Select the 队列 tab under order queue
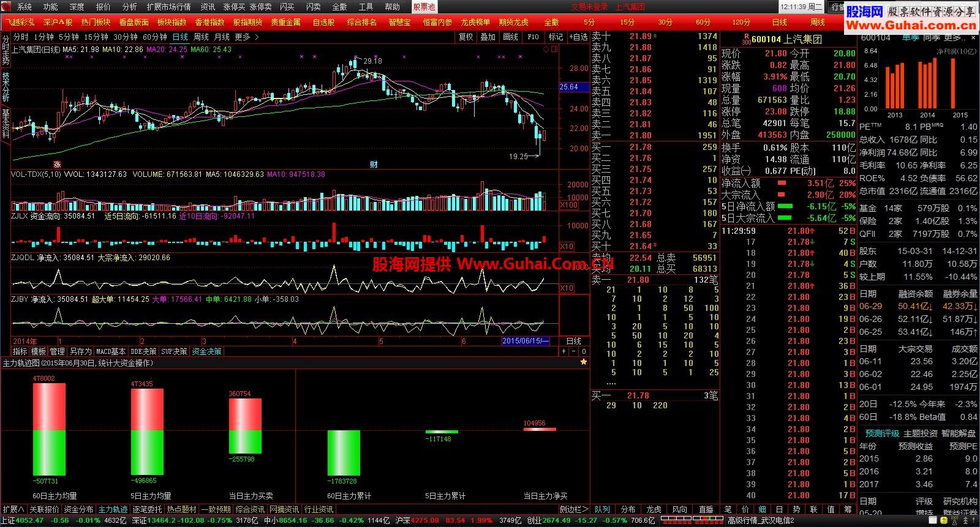This screenshot has height=527, width=980. pyautogui.click(x=602, y=509)
